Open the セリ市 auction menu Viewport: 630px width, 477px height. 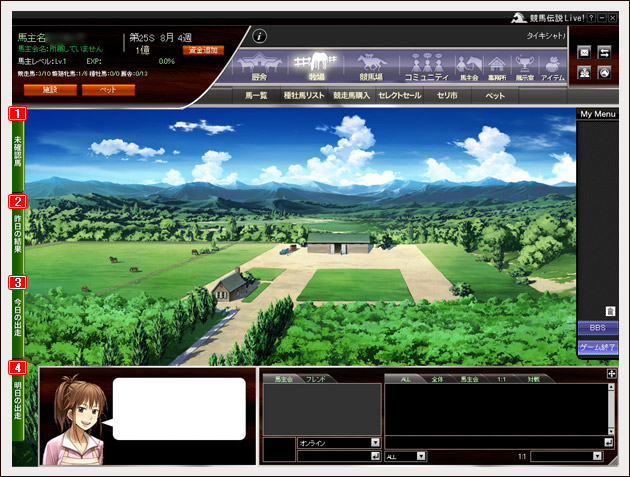click(447, 96)
